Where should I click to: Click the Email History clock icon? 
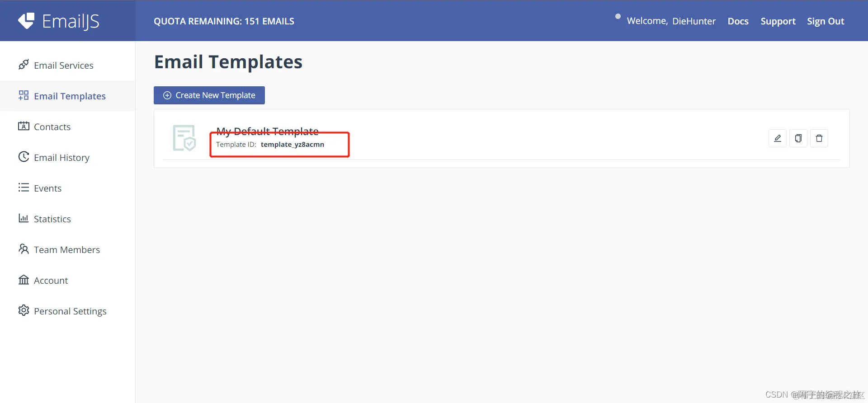[x=24, y=157]
